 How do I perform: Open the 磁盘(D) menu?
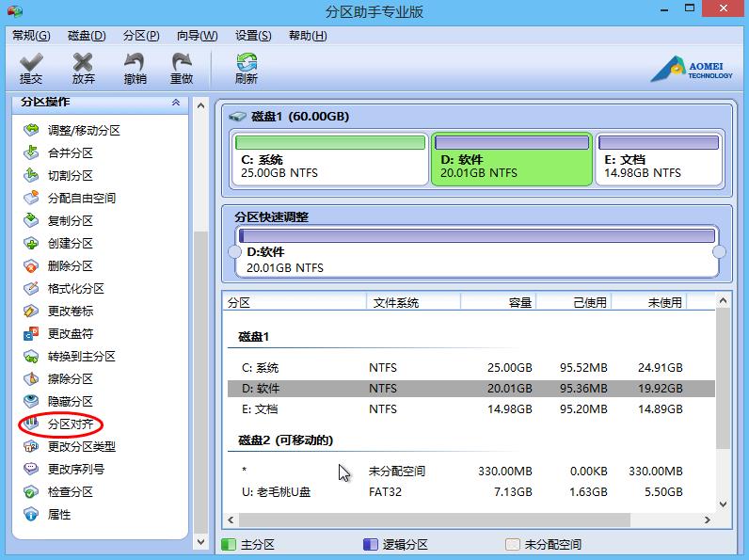tap(87, 36)
